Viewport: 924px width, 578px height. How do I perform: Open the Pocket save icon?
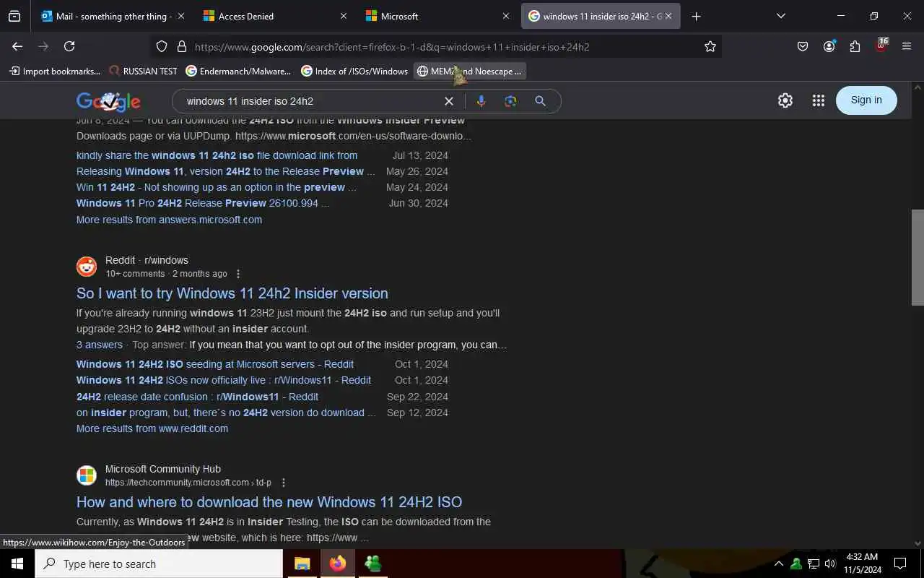click(803, 46)
